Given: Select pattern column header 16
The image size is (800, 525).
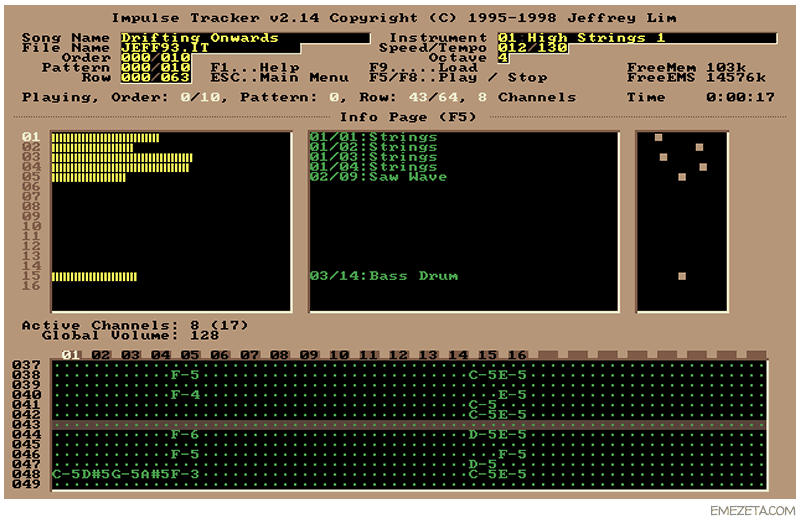Looking at the screenshot, I should (517, 355).
